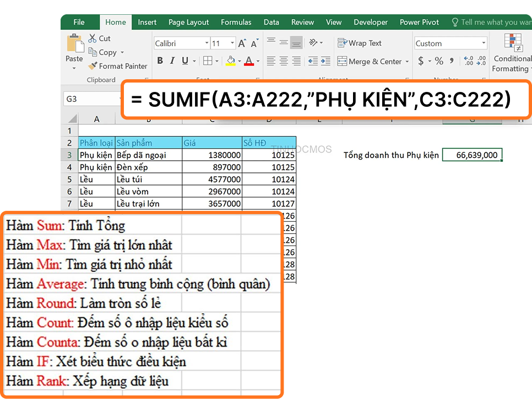Click the Increase Font Size icon
Viewport: 532px width, 399px height.
(x=240, y=42)
